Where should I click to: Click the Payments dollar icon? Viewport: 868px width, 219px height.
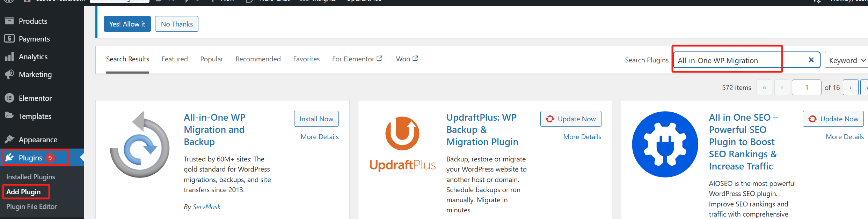[x=9, y=39]
